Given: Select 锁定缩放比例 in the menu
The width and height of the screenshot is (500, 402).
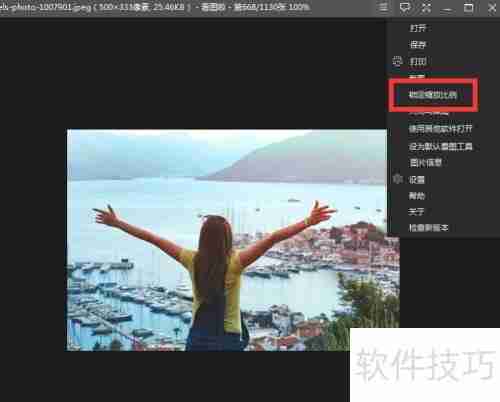Looking at the screenshot, I should (433, 95).
